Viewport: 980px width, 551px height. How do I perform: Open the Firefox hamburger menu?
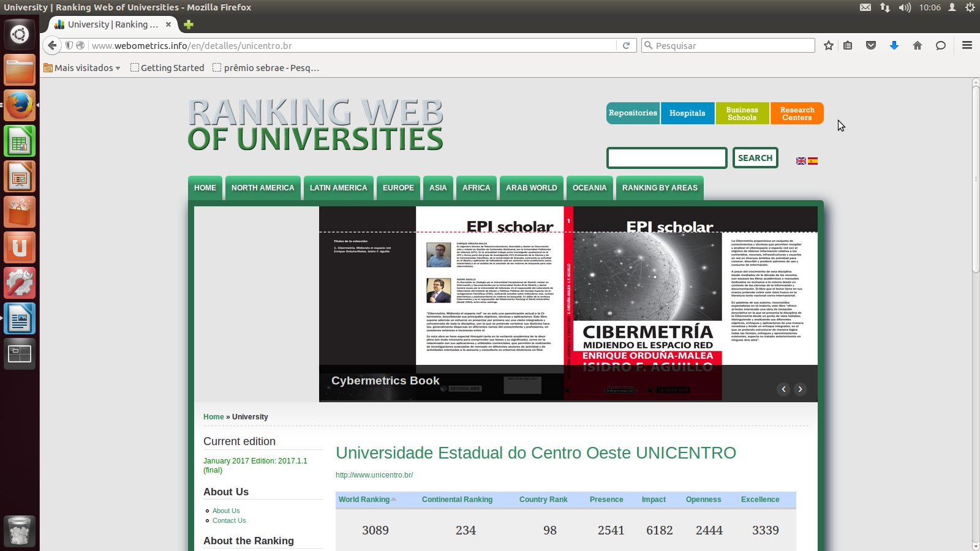click(x=967, y=45)
